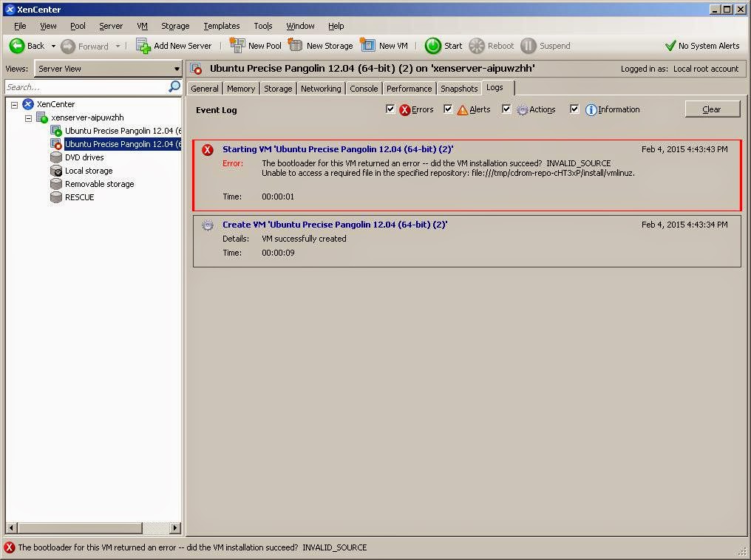751x560 pixels.
Task: Click the DVD drives storage icon
Action: [56, 157]
